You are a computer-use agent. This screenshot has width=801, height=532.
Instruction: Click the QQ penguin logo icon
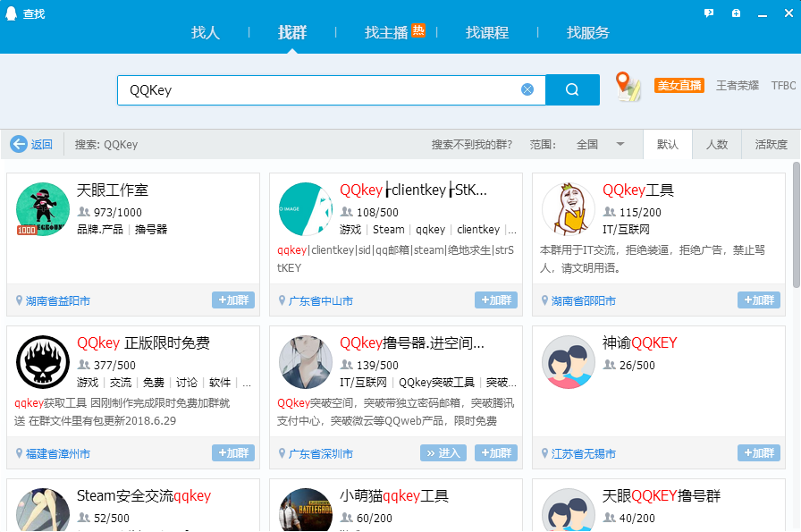(x=11, y=13)
